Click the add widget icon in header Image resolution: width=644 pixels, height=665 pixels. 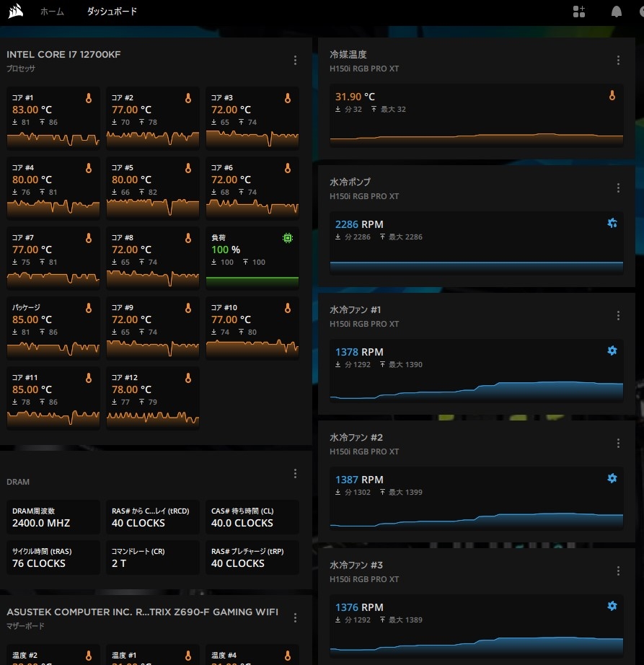click(578, 12)
